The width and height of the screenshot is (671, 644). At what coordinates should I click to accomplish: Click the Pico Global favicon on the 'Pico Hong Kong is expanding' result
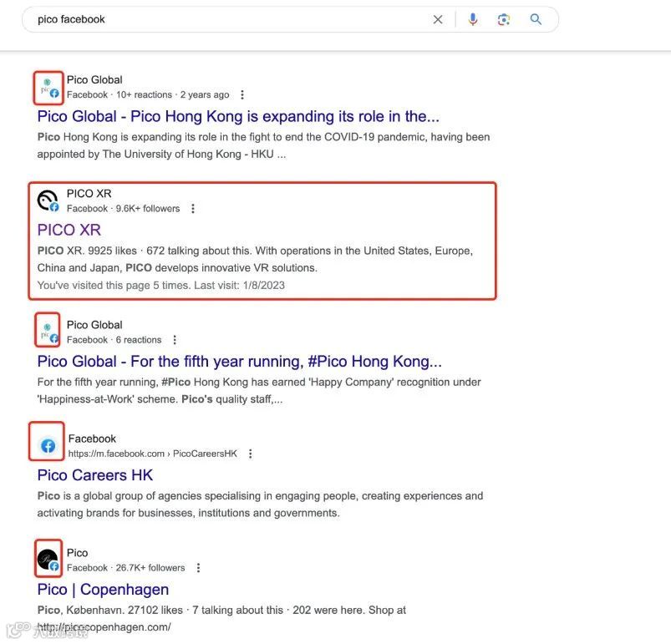pyautogui.click(x=48, y=87)
